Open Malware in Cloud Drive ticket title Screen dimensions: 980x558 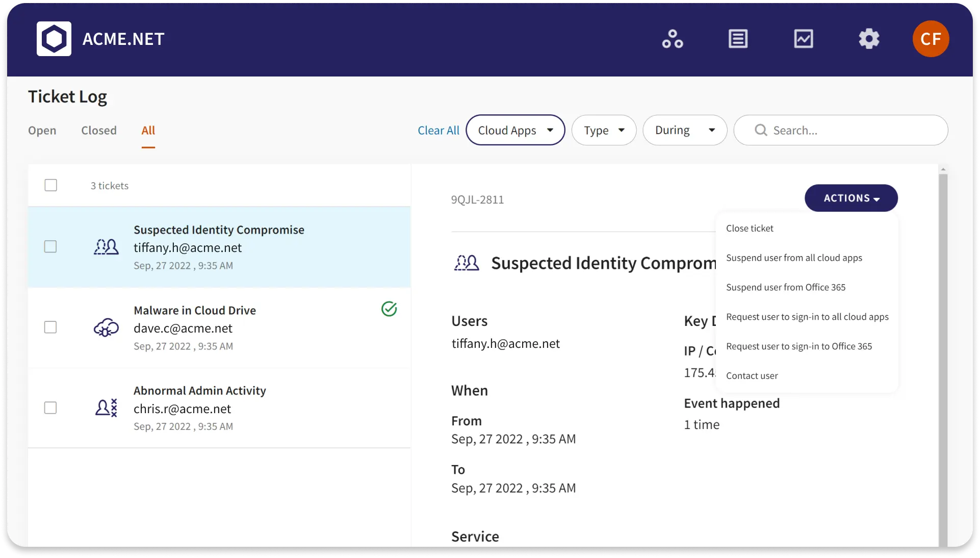pos(195,310)
